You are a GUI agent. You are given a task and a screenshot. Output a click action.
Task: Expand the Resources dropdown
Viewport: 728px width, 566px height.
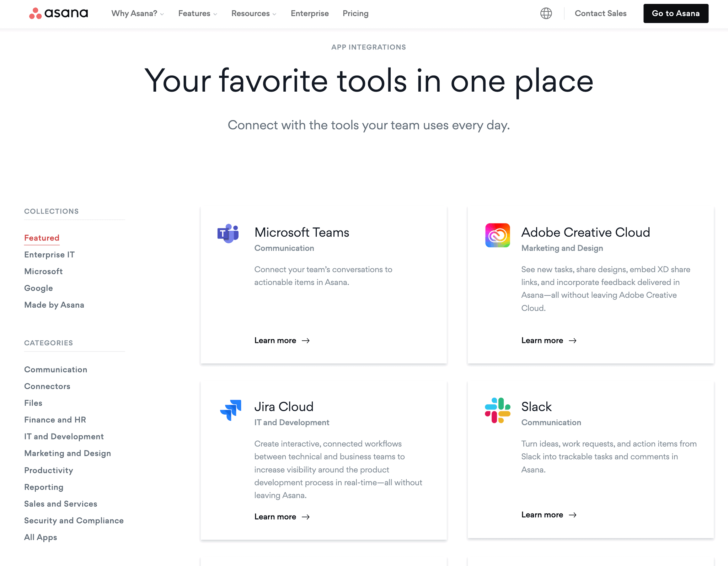point(254,14)
